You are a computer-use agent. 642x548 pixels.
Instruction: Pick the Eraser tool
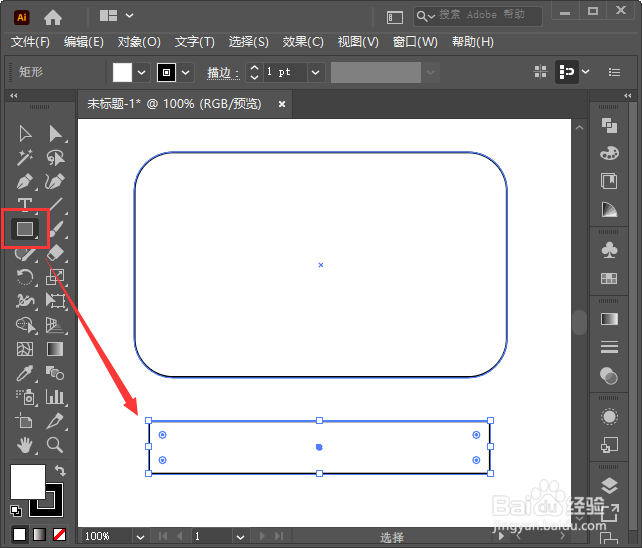pos(55,253)
